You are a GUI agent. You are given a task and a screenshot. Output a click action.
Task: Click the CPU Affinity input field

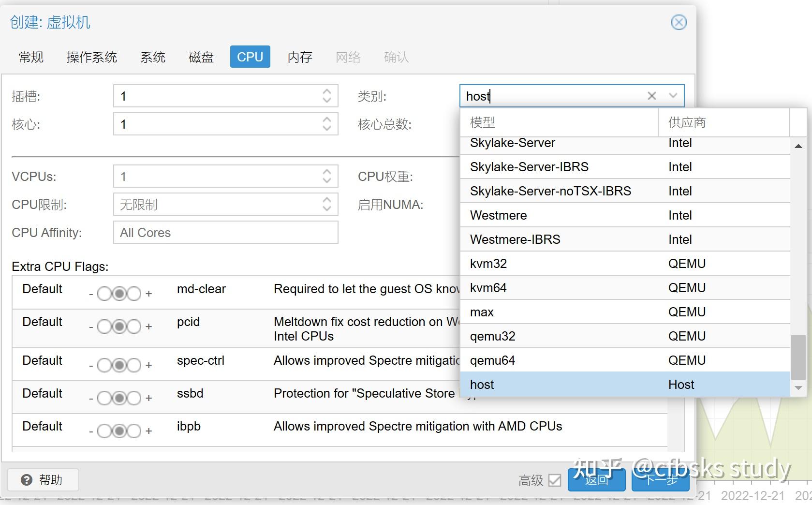pyautogui.click(x=225, y=233)
